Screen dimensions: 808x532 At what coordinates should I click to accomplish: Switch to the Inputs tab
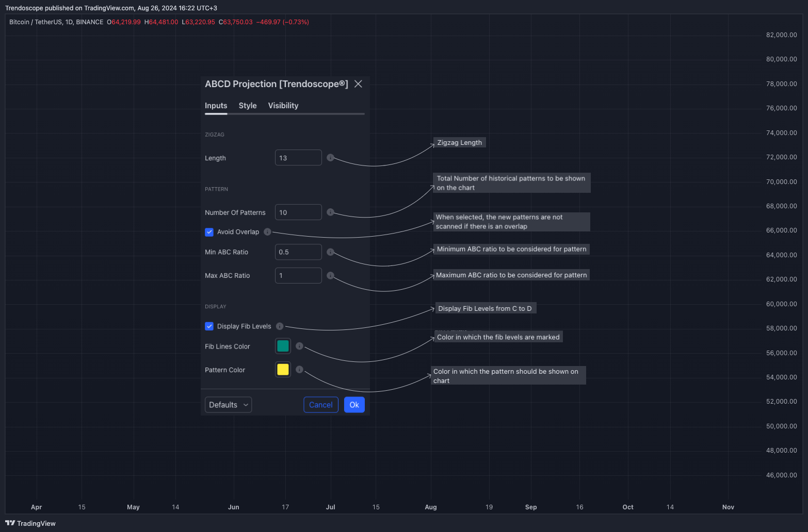pos(216,106)
